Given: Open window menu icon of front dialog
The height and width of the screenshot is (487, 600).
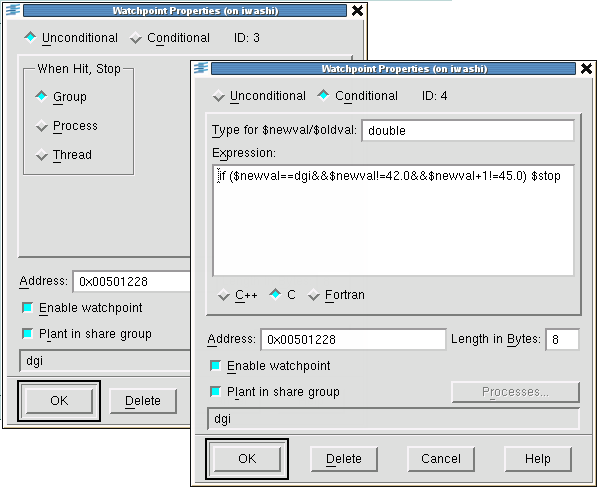Looking at the screenshot, I should click(200, 69).
